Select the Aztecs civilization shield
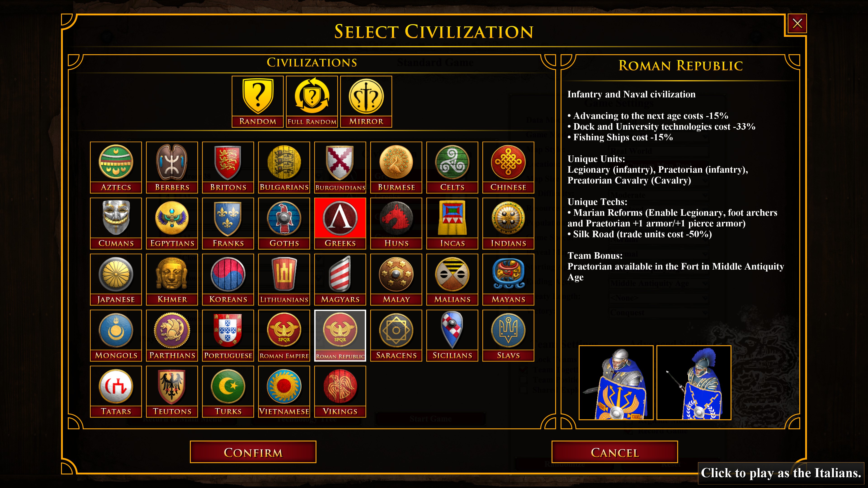868x488 pixels. point(116,167)
